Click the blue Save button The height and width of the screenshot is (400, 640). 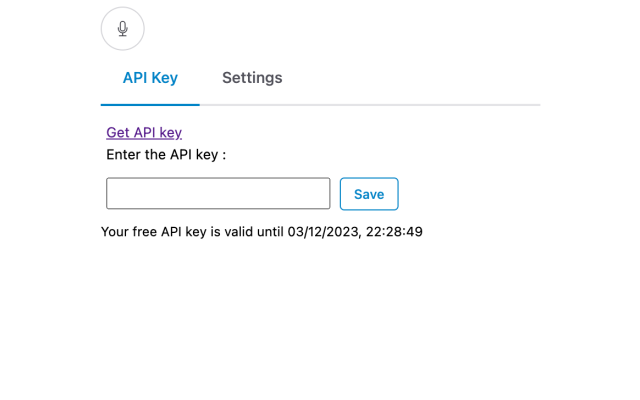[369, 194]
